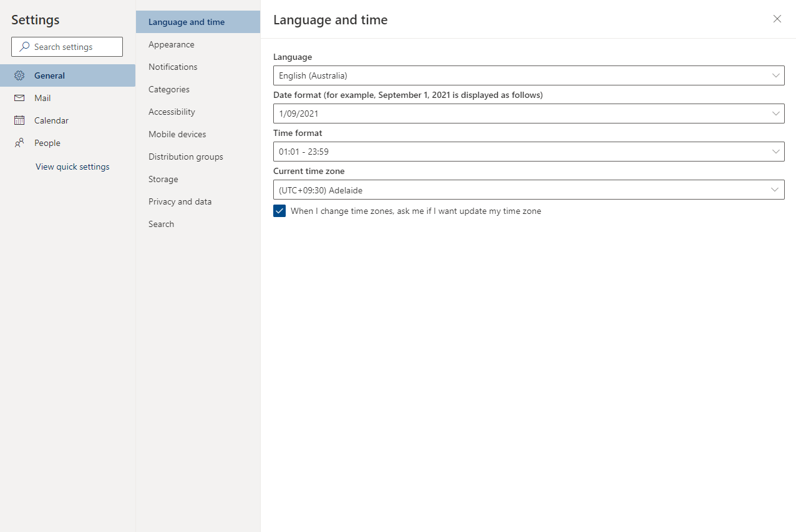The image size is (796, 532).
Task: Expand Time format list using its chevron
Action: pos(776,152)
